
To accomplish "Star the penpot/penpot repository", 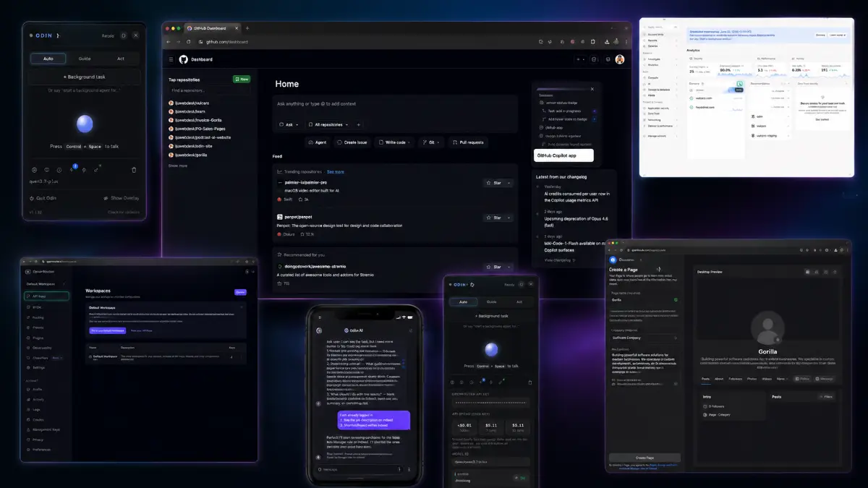I will [x=493, y=217].
